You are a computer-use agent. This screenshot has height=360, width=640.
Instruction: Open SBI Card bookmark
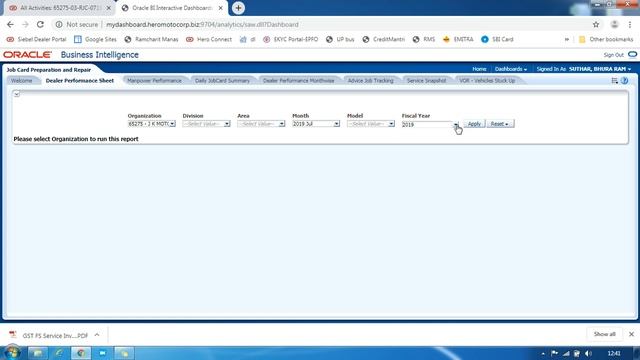coord(497,39)
